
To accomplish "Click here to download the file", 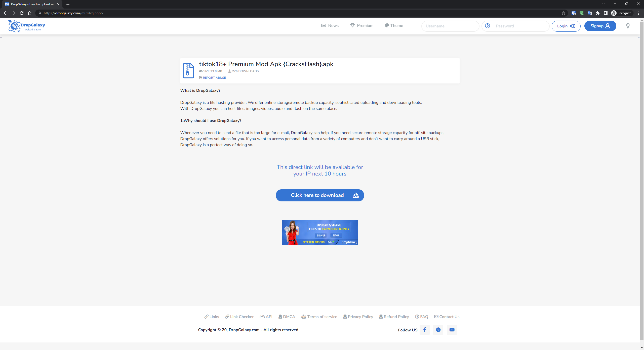I will coord(319,195).
